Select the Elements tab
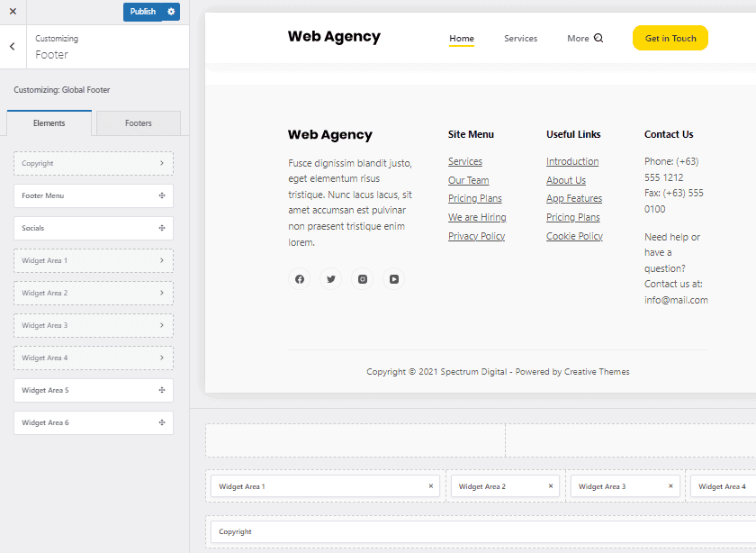This screenshot has width=756, height=553. pos(49,123)
